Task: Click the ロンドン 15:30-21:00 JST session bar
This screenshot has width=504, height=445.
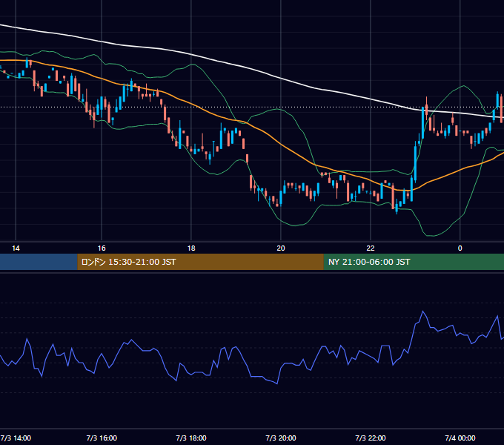Action: 201,262
